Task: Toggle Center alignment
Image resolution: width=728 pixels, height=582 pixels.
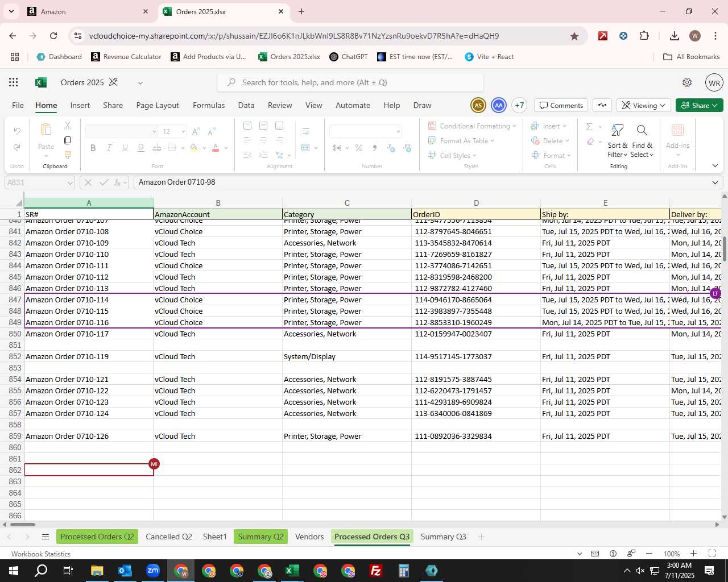Action: point(263,140)
